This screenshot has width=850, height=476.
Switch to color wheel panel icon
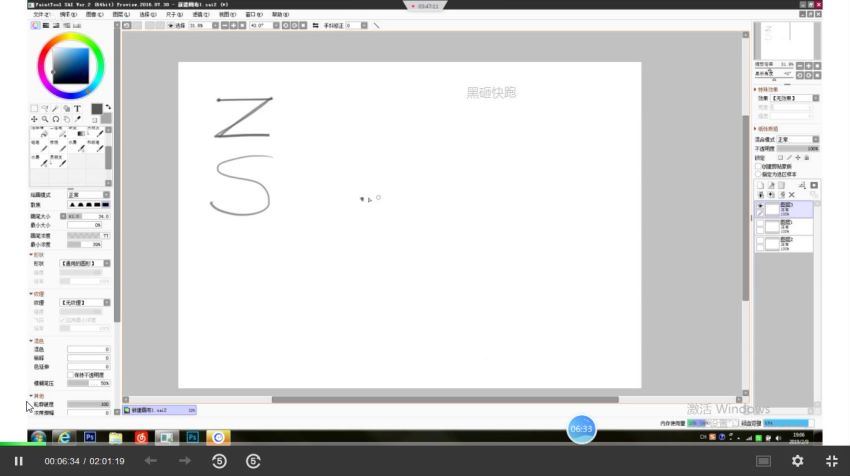35,25
